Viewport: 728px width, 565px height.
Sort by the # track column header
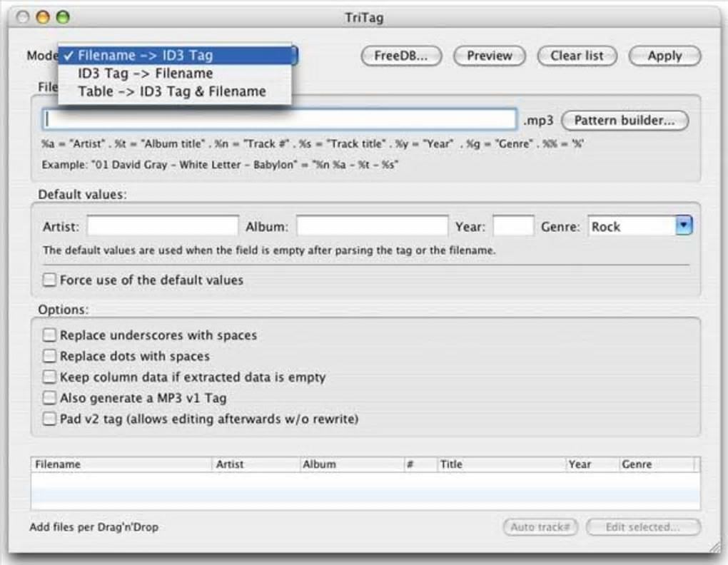pyautogui.click(x=420, y=464)
